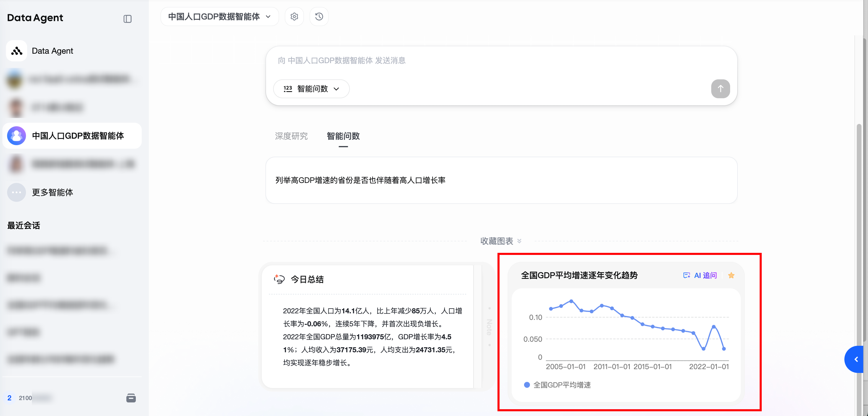Open conversation history clock icon
Viewport: 868px width, 416px height.
(x=319, y=17)
